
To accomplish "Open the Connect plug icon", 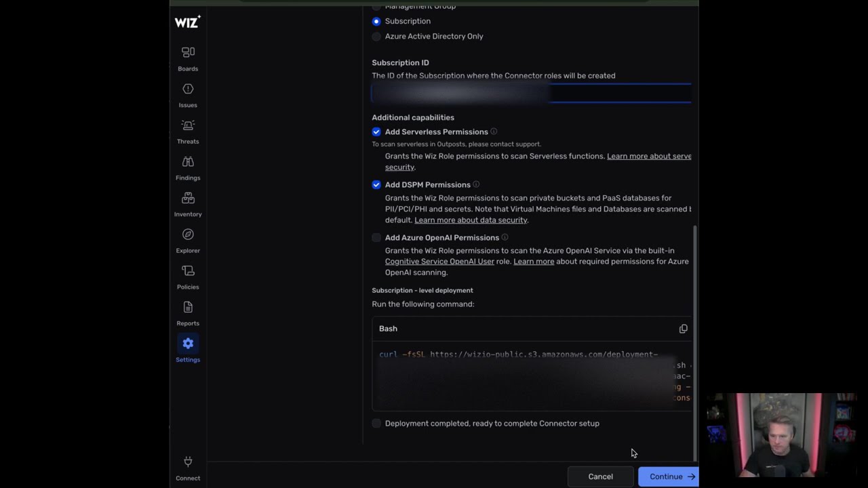I will (x=188, y=462).
